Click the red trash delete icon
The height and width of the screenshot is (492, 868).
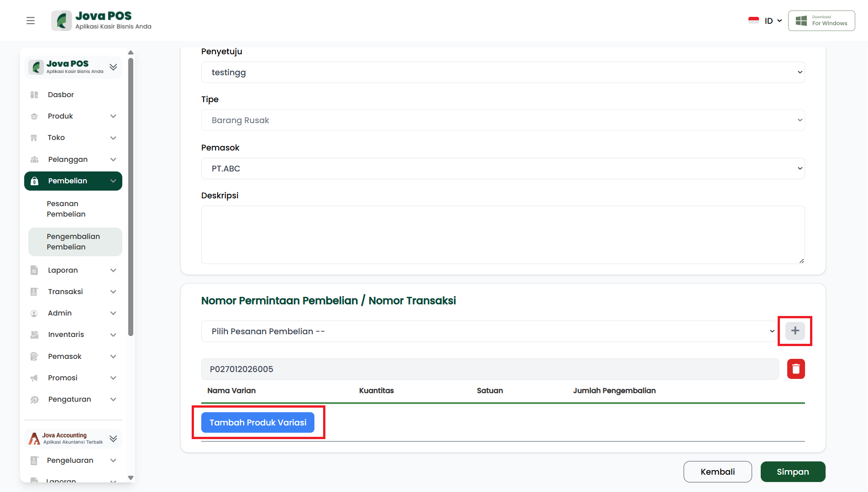pyautogui.click(x=795, y=369)
